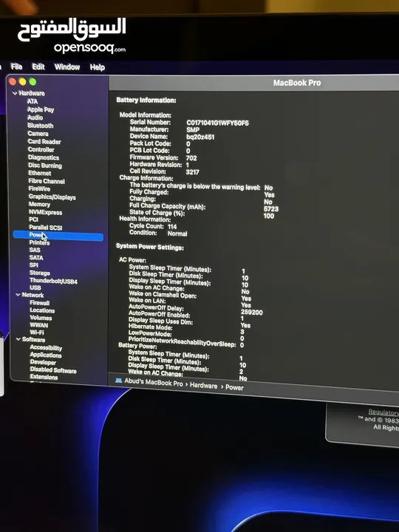Collapse the Hardware section chevron
399x532 pixels.
click(15, 93)
